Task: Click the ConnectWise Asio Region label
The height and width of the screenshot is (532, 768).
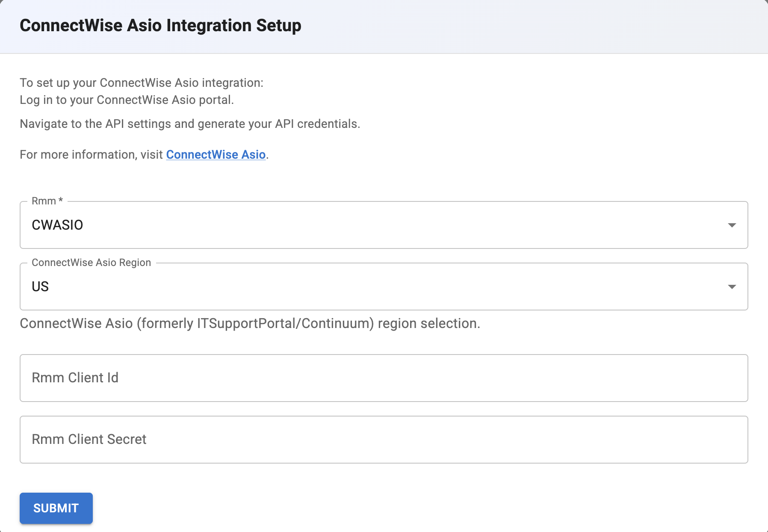Action: (x=91, y=262)
